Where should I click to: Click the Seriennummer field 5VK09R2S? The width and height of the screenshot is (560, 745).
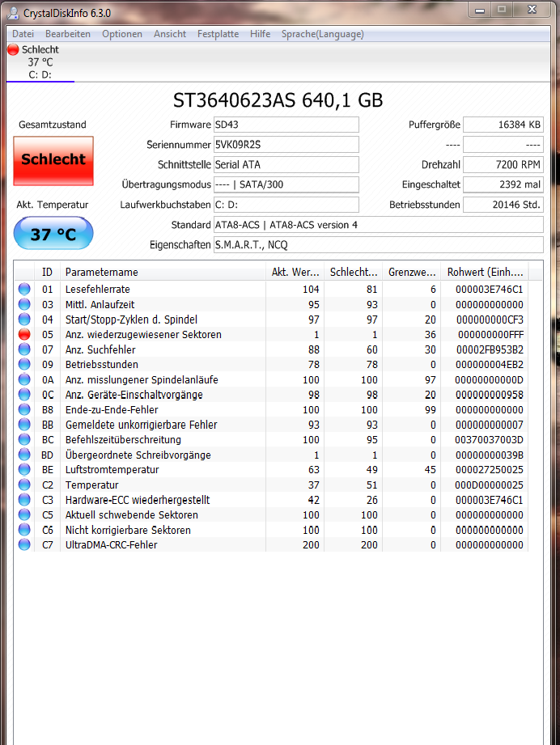[x=286, y=145]
